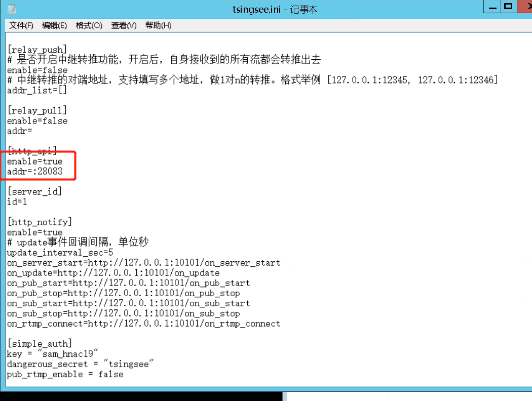Open the 编辑(E) menu
532x401 pixels.
pyautogui.click(x=54, y=25)
